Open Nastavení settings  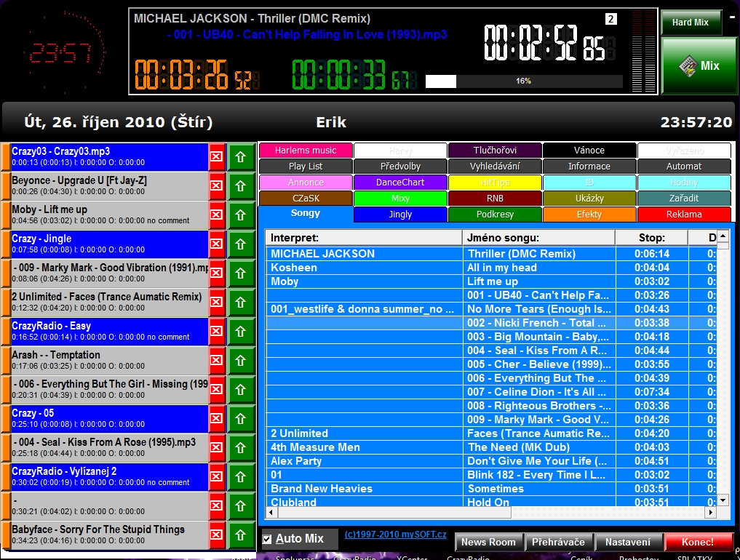click(x=628, y=542)
